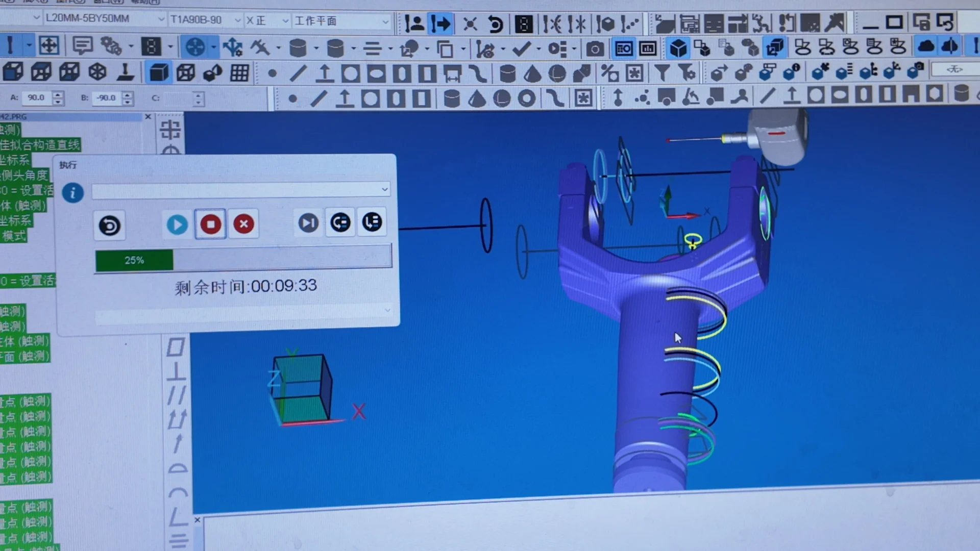This screenshot has height=551, width=980.
Task: Click the blue info icon in the execution dialog
Action: click(x=72, y=193)
